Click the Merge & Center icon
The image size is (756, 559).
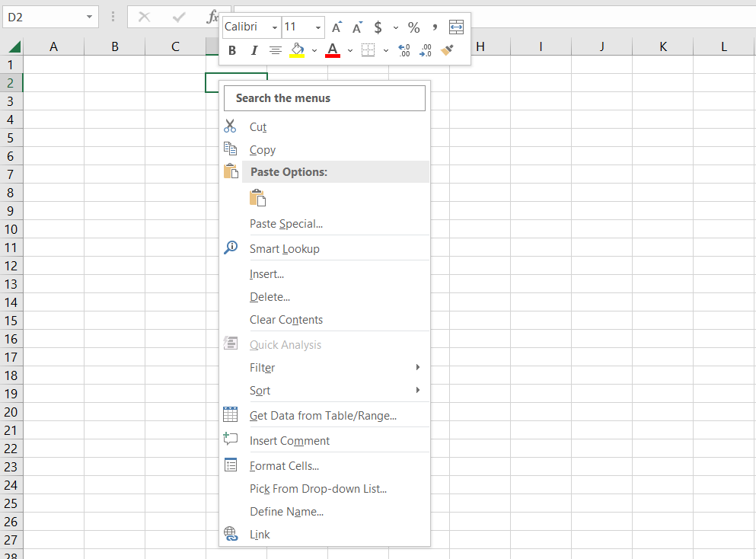point(456,27)
